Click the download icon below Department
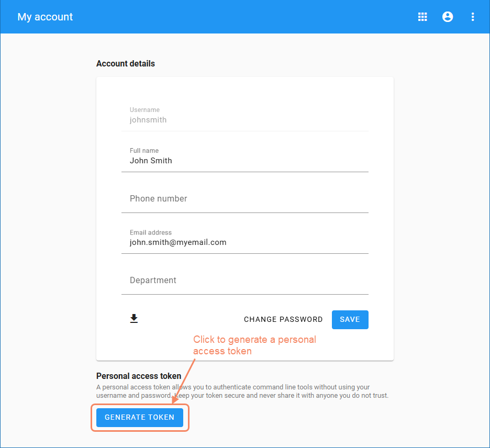The image size is (490, 448). [x=134, y=319]
